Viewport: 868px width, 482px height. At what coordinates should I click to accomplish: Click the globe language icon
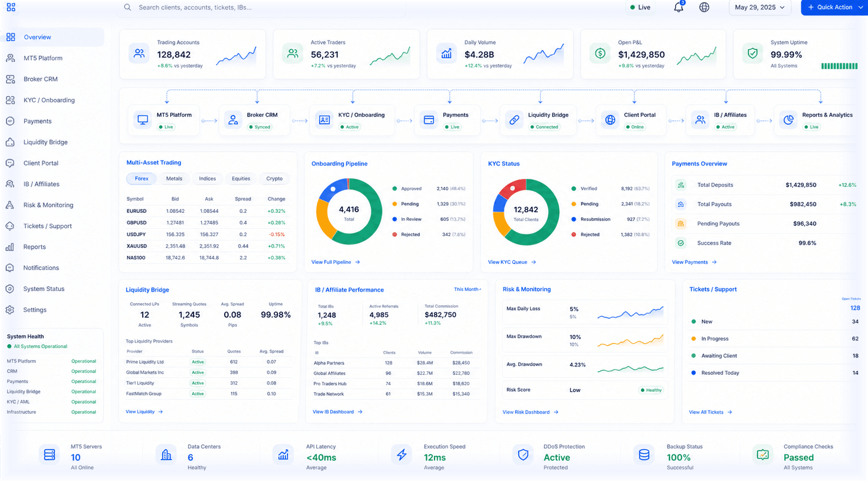(704, 7)
